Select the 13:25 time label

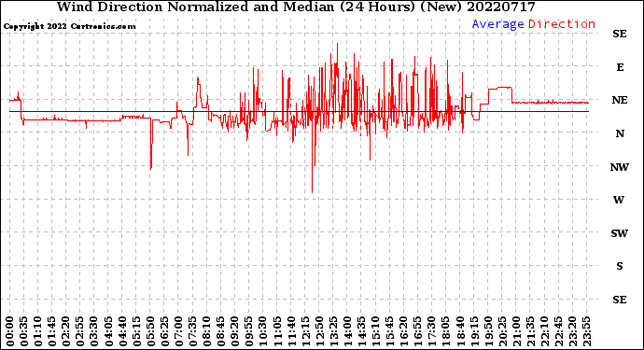click(332, 331)
